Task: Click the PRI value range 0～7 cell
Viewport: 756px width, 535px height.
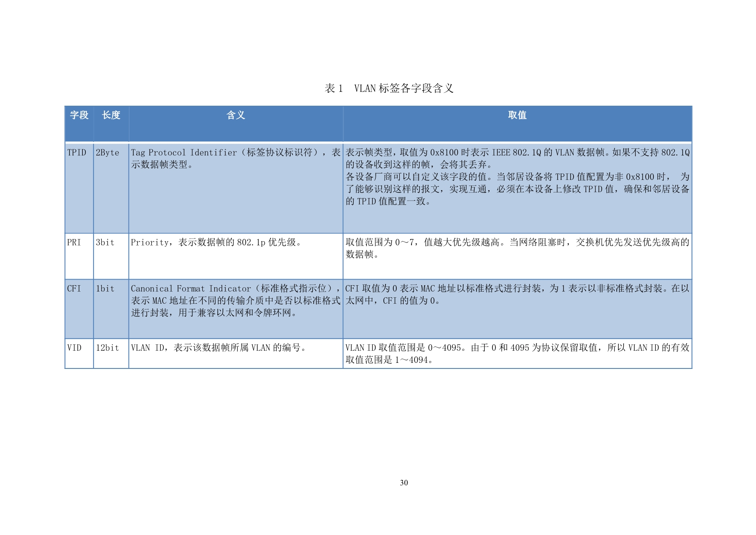Action: [517, 248]
